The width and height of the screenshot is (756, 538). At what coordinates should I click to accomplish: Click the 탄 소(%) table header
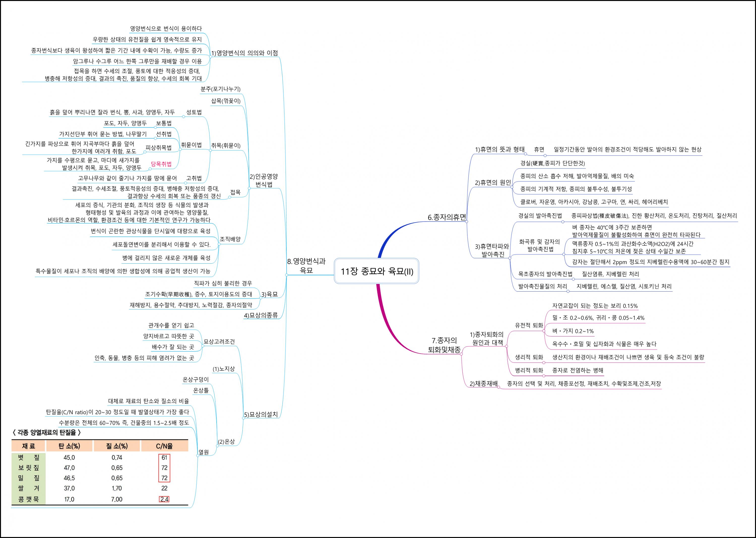[69, 446]
